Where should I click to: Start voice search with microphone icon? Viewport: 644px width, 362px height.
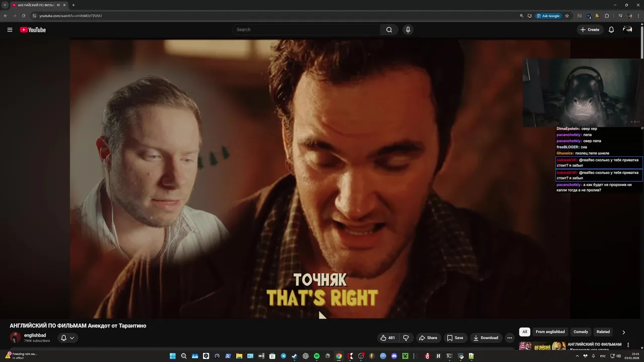[408, 30]
